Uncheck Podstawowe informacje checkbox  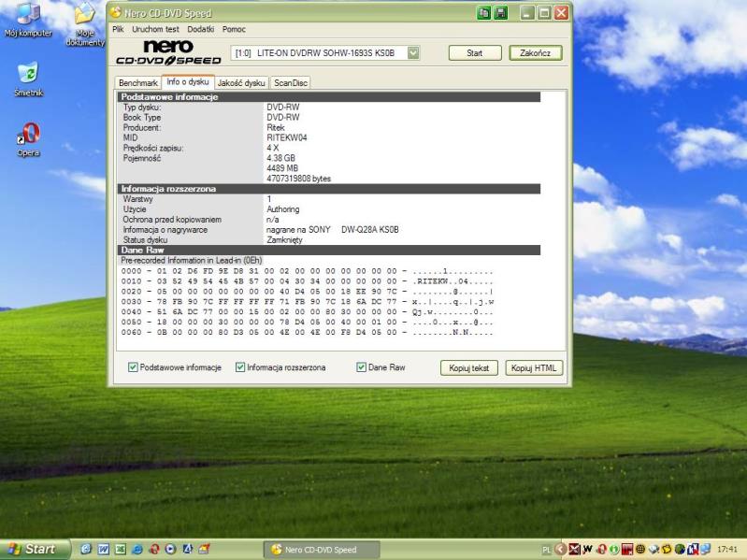(133, 367)
